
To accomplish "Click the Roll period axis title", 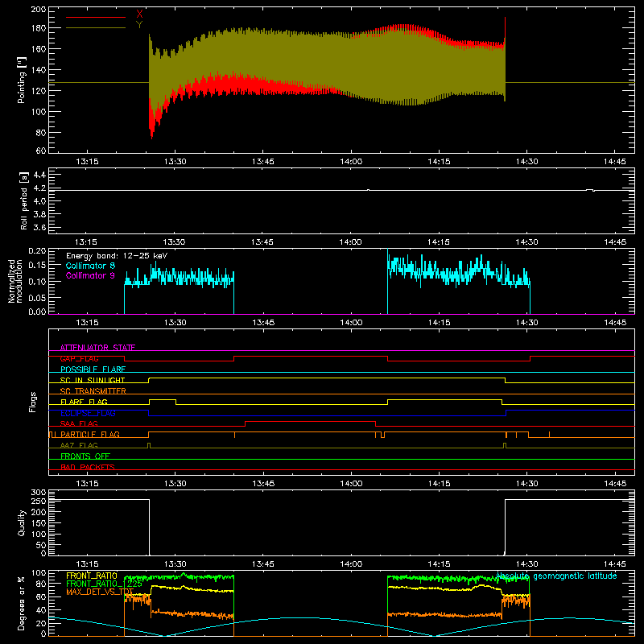I will point(24,200).
